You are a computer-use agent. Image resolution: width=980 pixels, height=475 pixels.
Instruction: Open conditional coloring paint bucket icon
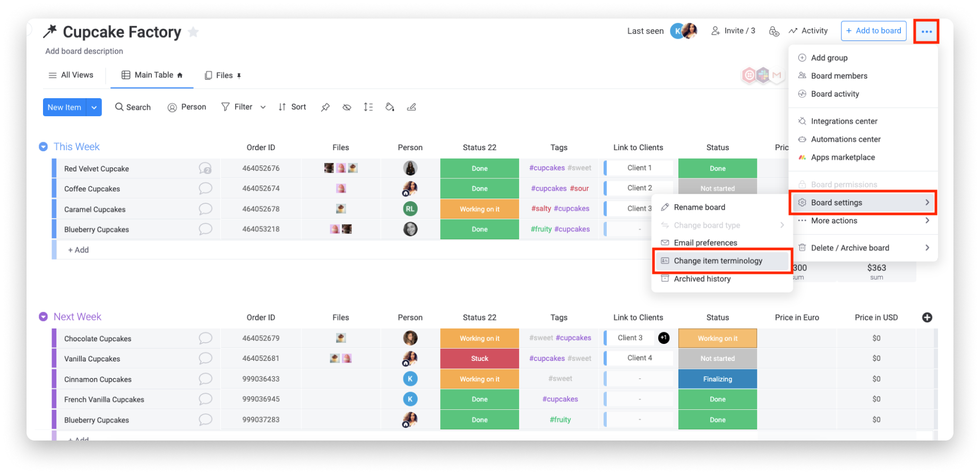pos(390,107)
